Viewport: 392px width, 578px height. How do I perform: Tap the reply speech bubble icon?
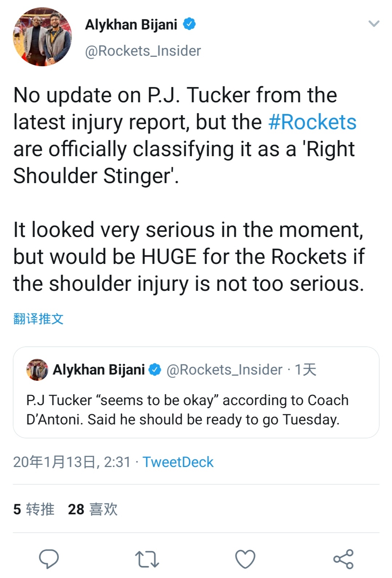pos(49,558)
